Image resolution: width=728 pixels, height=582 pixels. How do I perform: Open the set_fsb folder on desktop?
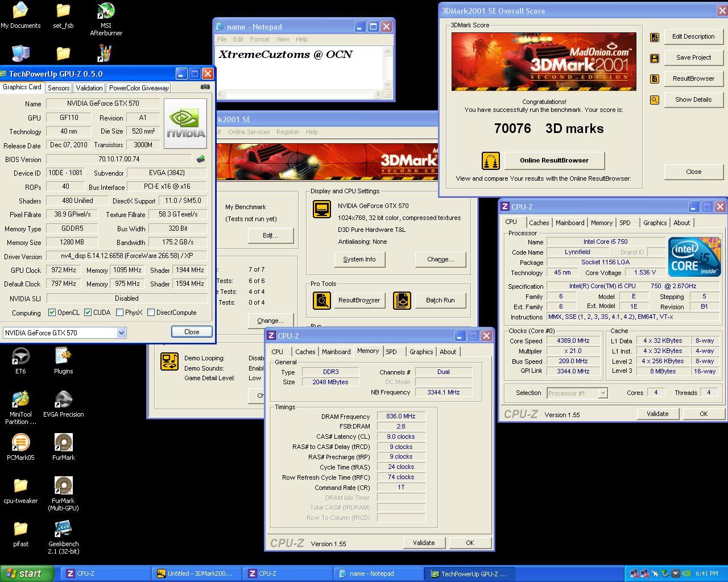(63, 16)
